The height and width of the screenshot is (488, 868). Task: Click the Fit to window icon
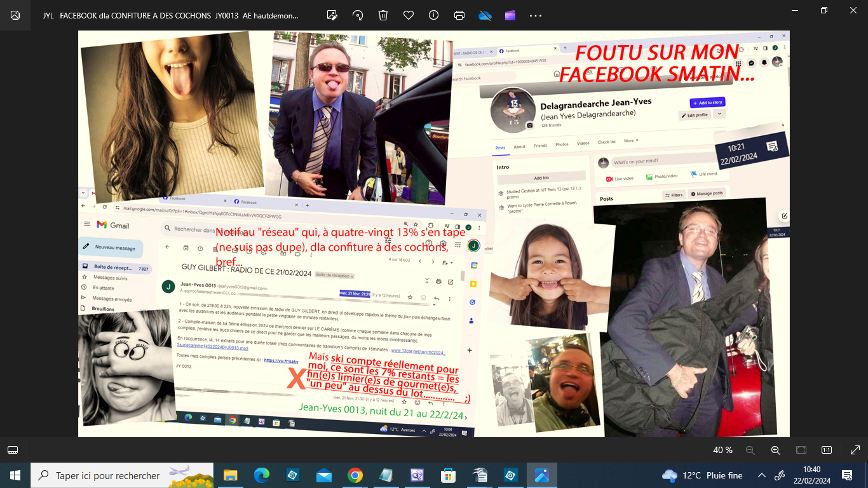[801, 450]
